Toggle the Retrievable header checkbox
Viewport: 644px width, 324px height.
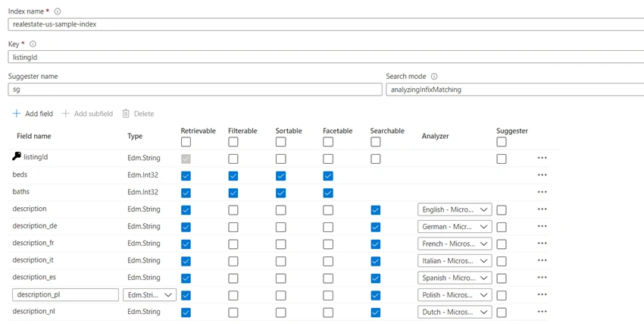click(186, 142)
